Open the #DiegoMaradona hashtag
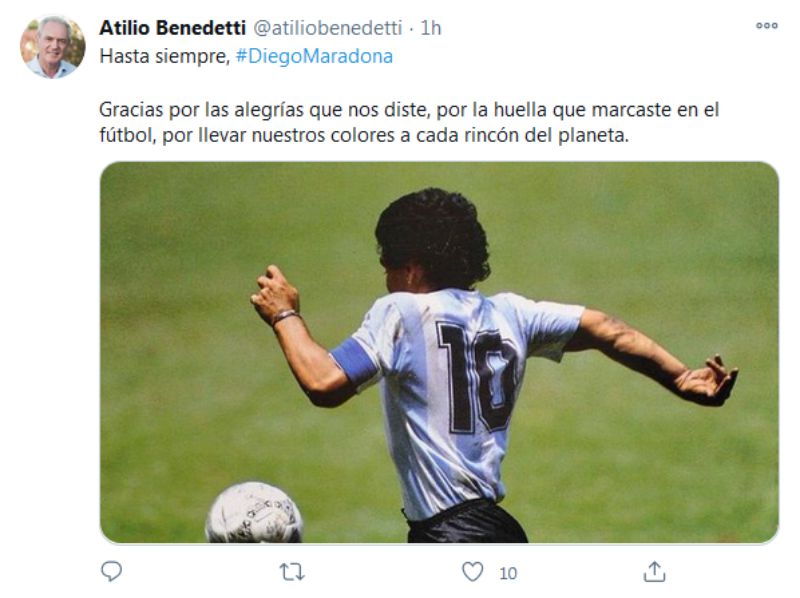The height and width of the screenshot is (598, 800). click(314, 56)
